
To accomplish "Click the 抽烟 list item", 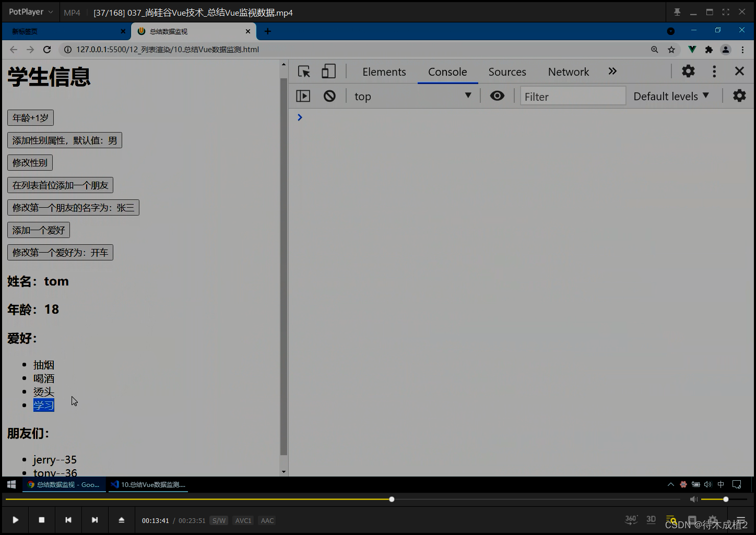I will click(44, 365).
